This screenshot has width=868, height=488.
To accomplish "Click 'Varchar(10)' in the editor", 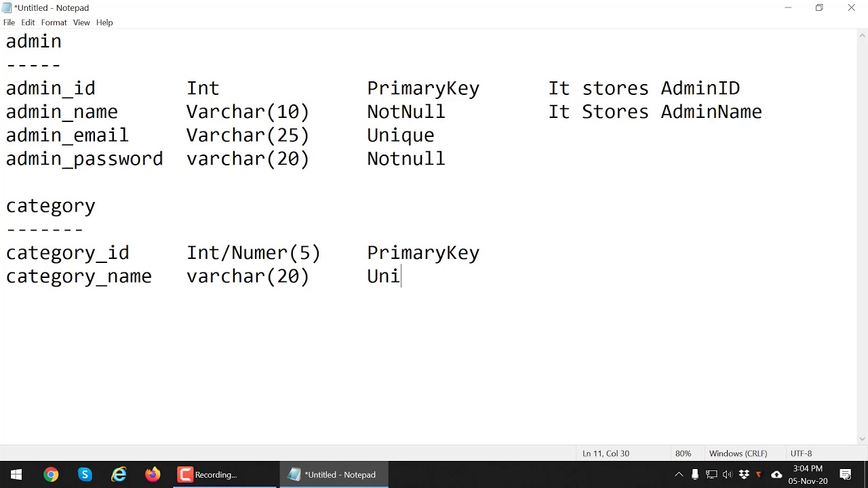I will [x=248, y=112].
